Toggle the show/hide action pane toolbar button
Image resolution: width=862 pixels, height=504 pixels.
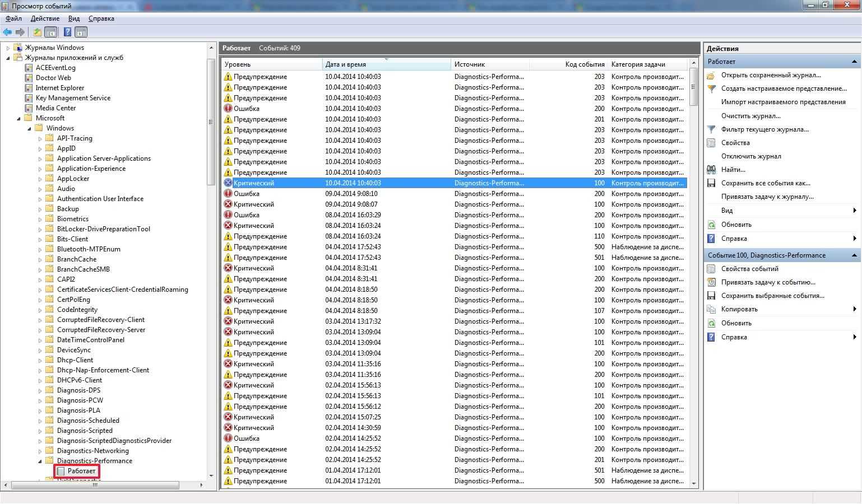click(81, 32)
